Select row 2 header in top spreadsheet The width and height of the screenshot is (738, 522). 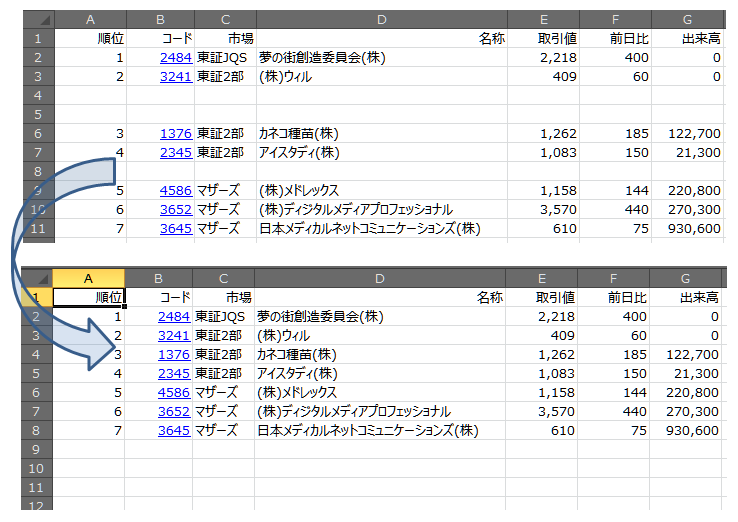coord(39,57)
